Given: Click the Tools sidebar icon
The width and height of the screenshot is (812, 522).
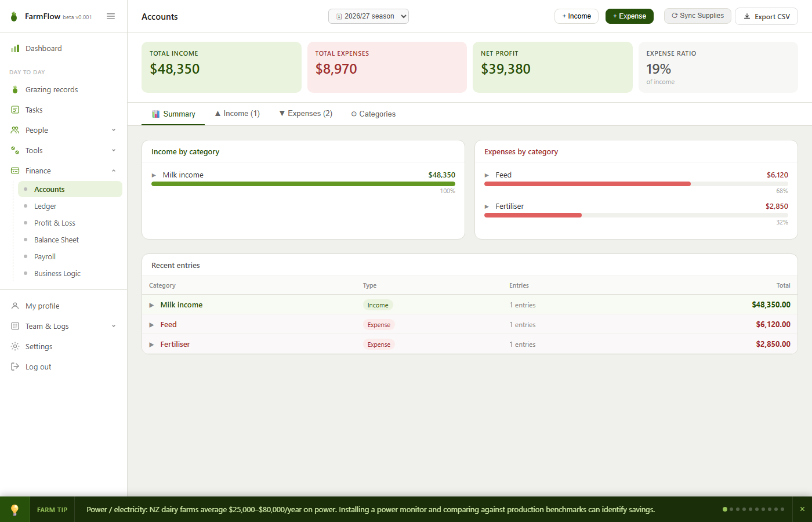Looking at the screenshot, I should (x=15, y=150).
